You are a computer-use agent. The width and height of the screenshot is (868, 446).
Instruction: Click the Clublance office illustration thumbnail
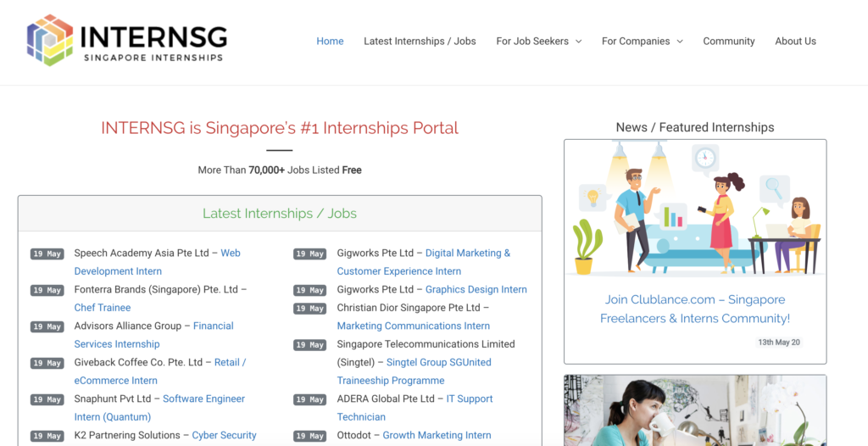tap(695, 209)
